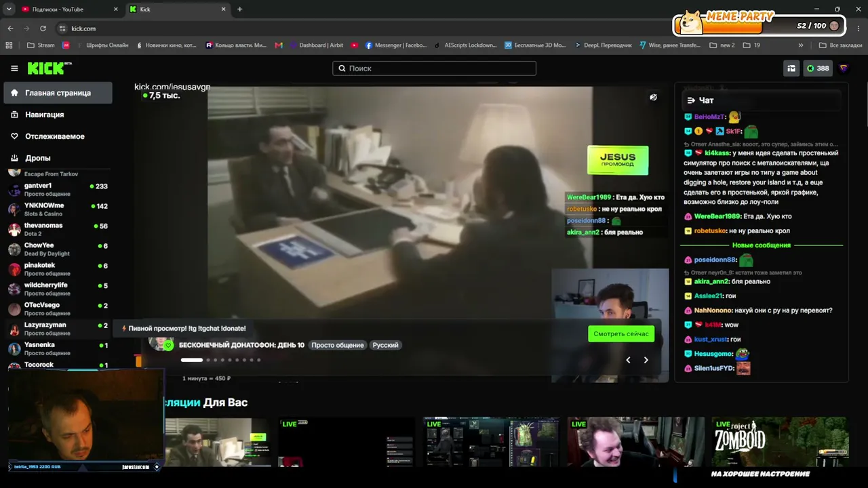
Task: Toggle the mute icon on the stream preview
Action: [653, 98]
